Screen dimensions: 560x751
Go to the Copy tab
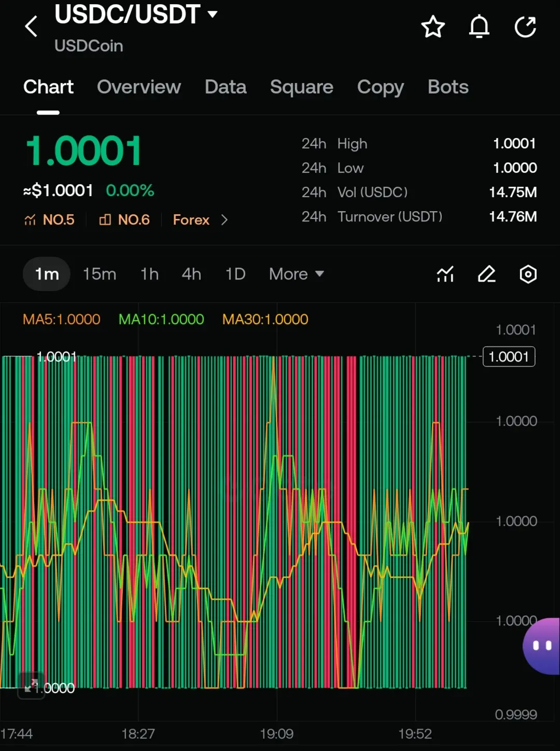(381, 87)
